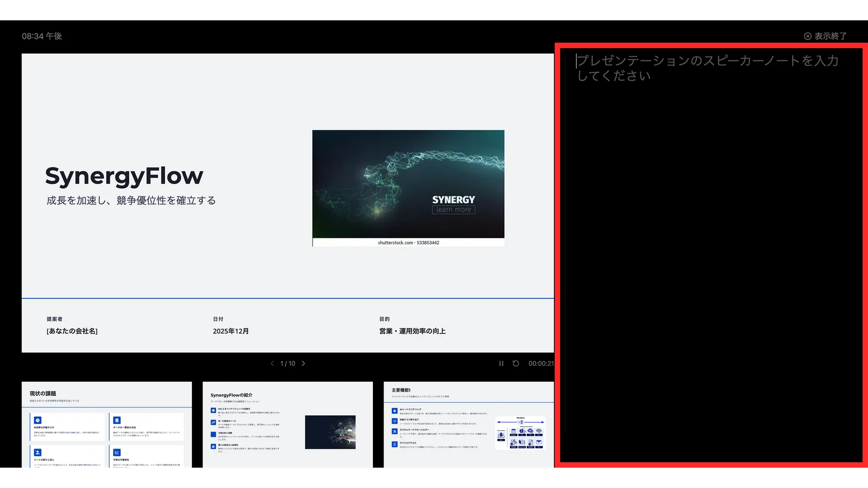This screenshot has height=488, width=868.
Task: Click the workflow diagram in 主要機能1 thumbnail
Action: pyautogui.click(x=520, y=433)
